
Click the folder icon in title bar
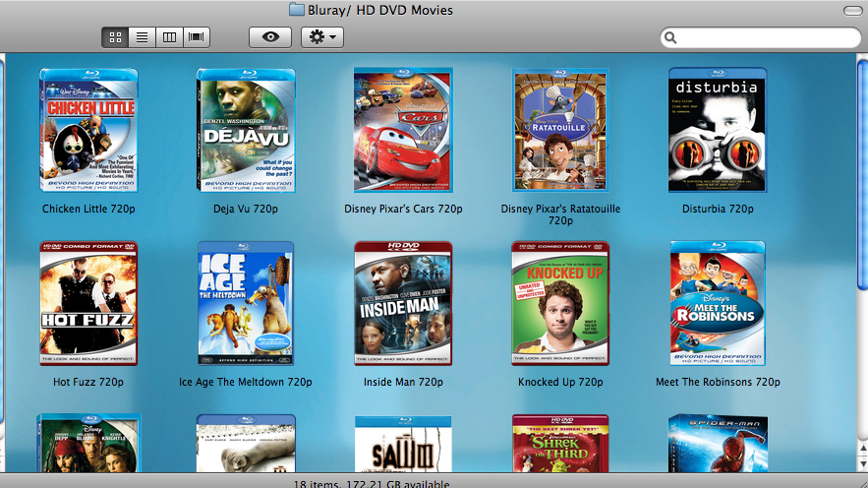coord(297,10)
